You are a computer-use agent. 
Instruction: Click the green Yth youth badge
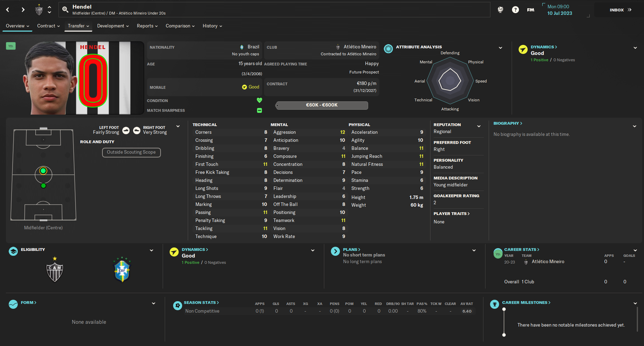click(x=11, y=46)
